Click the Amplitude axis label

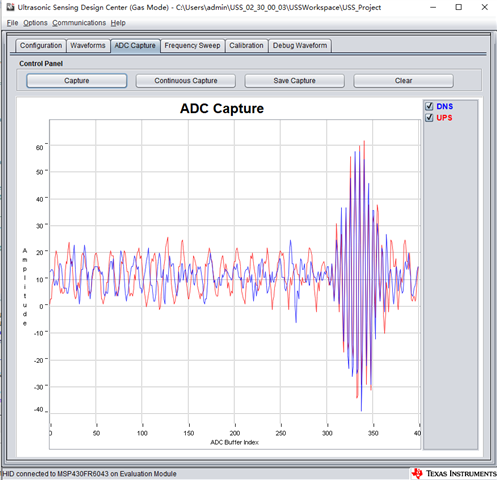point(25,287)
